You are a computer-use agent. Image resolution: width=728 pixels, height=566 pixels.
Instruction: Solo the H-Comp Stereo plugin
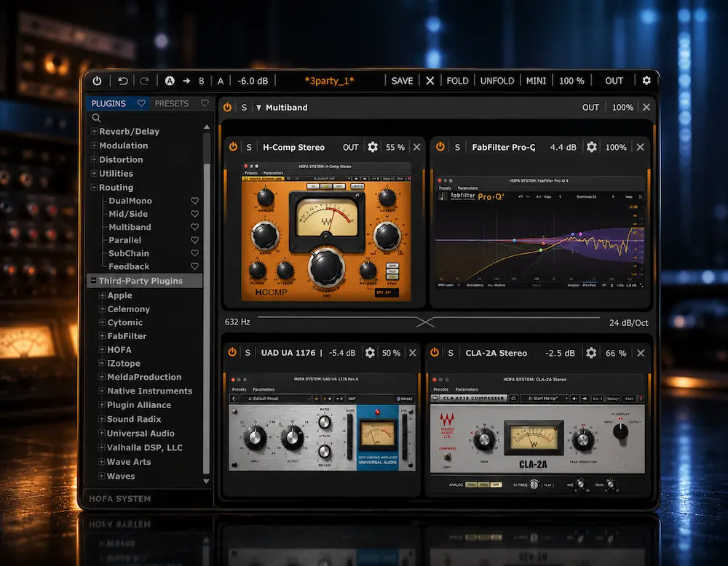click(249, 148)
